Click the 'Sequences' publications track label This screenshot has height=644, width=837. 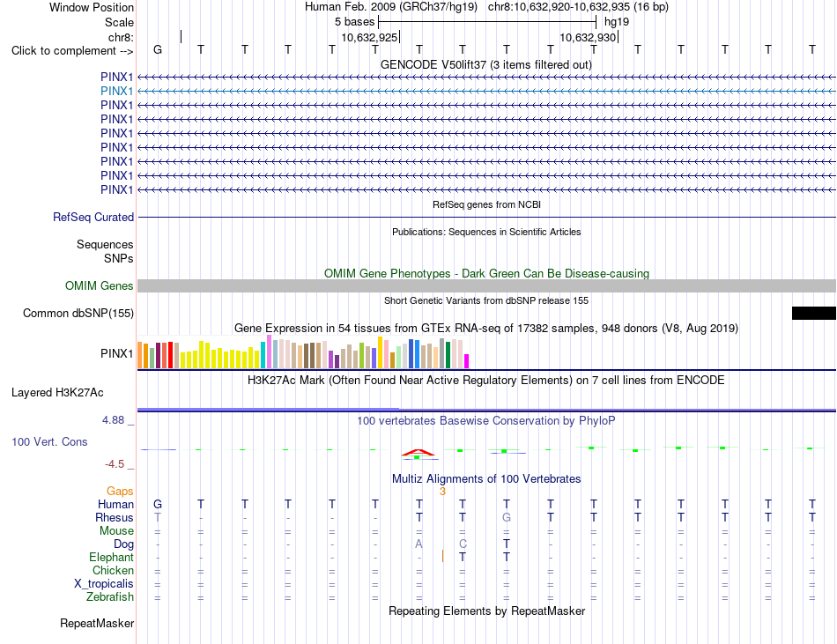[105, 244]
